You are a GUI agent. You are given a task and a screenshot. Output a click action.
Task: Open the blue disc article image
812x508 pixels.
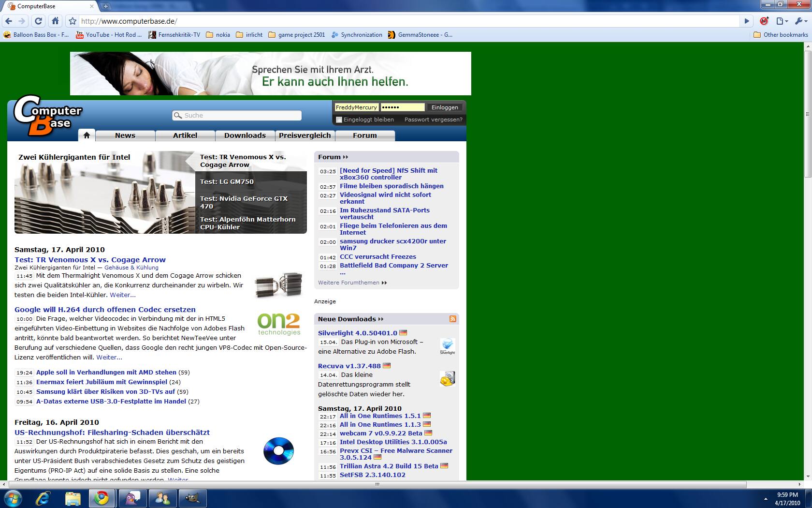[x=278, y=451]
